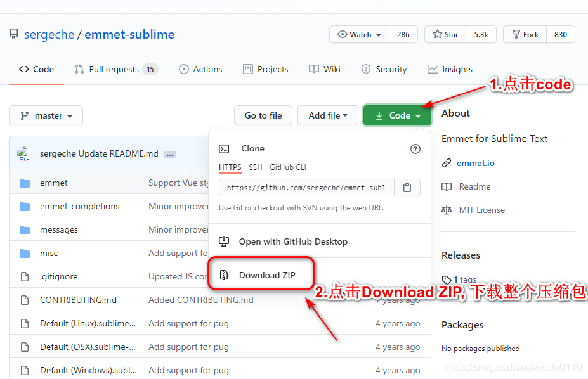The image size is (588, 379).
Task: Open the Projects tab
Action: coord(266,69)
